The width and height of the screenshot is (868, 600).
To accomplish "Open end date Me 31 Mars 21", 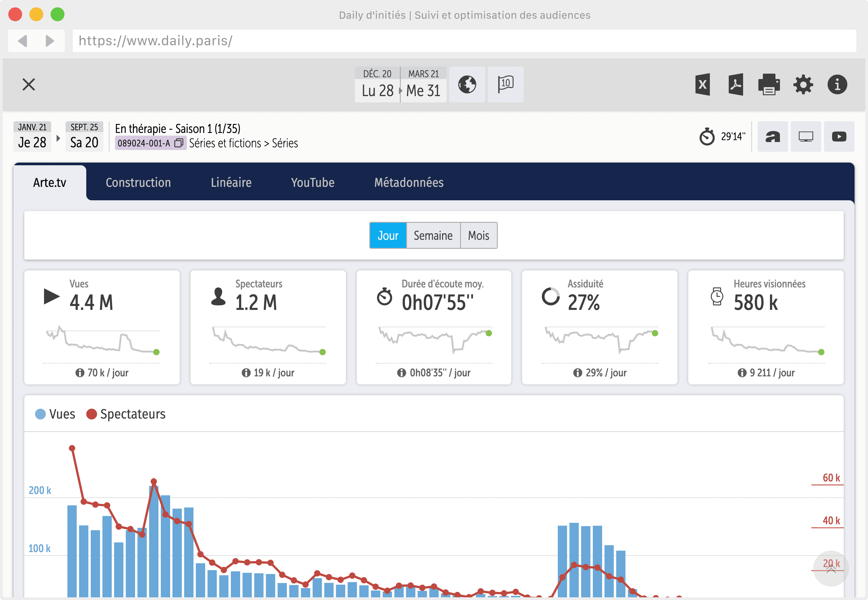I will [423, 84].
